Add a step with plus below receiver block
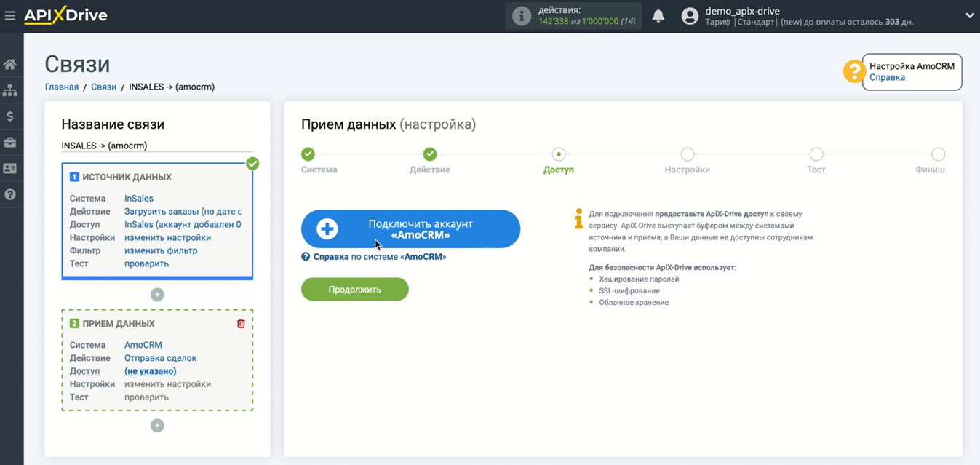 pos(157,426)
